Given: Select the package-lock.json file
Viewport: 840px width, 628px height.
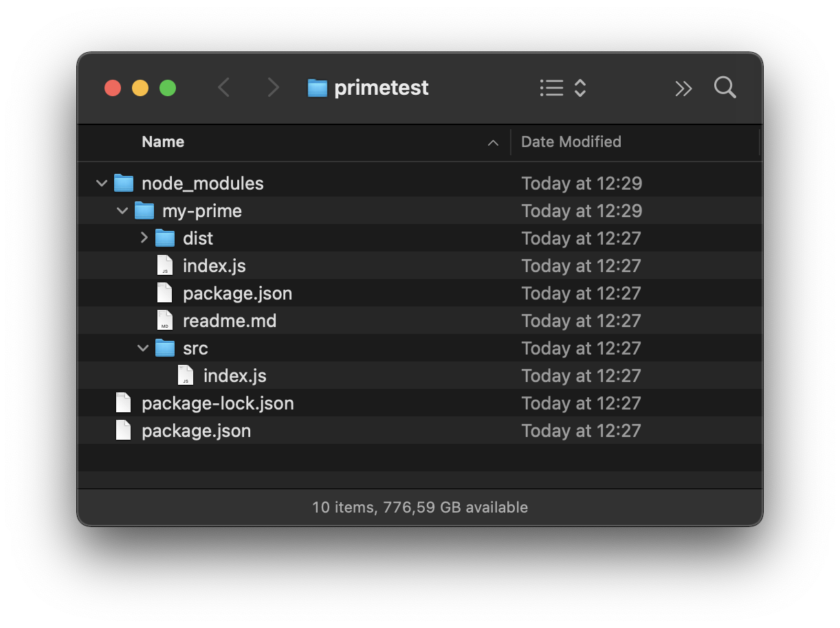Looking at the screenshot, I should click(217, 403).
